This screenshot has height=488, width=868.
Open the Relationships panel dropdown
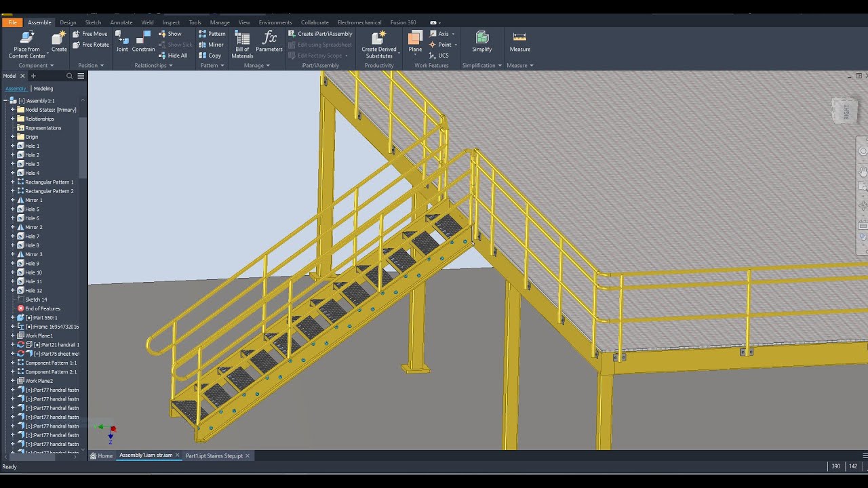click(153, 66)
